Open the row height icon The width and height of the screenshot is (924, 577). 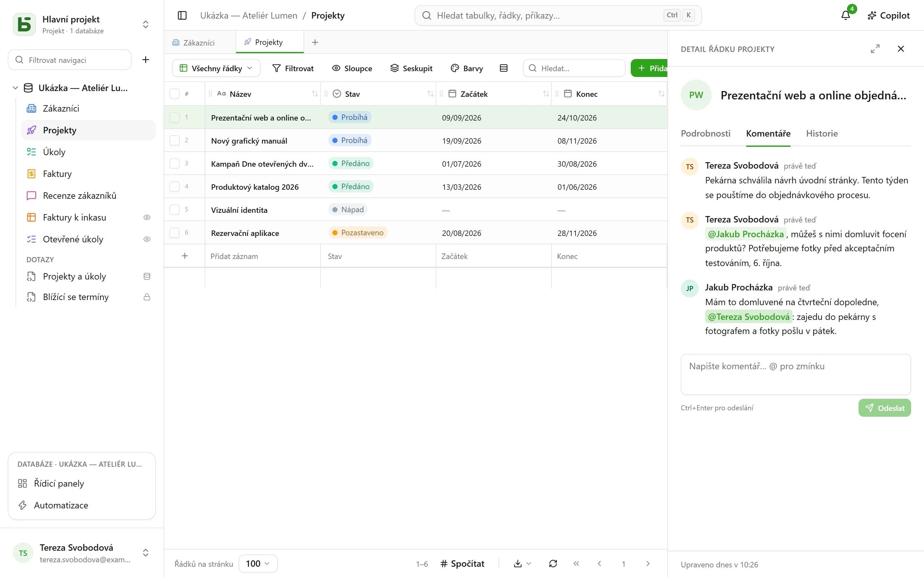coord(504,68)
